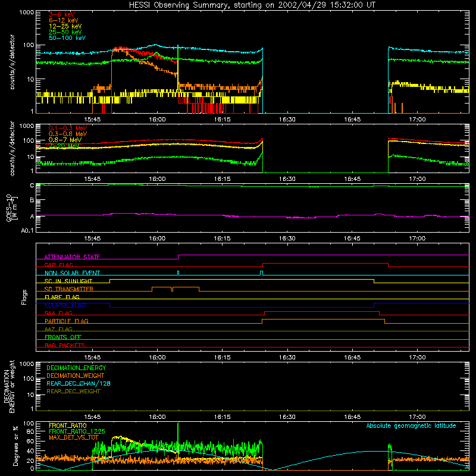The height and width of the screenshot is (476, 476).
Task: Click the Degrees or % axis label
Action: click(15, 446)
